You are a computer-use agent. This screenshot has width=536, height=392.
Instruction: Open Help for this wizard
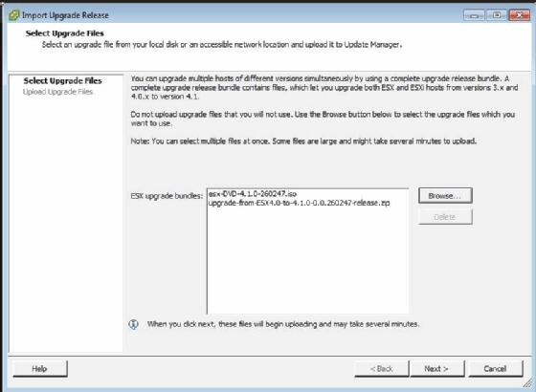click(x=40, y=369)
